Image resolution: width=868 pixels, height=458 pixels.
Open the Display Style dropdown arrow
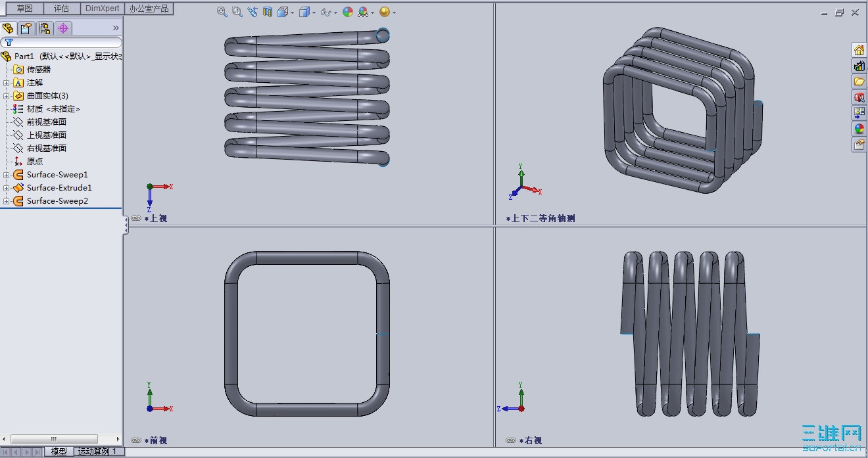pyautogui.click(x=314, y=12)
